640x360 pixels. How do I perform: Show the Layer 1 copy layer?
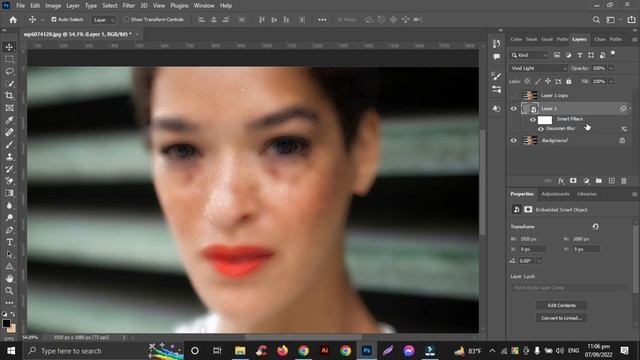(514, 96)
